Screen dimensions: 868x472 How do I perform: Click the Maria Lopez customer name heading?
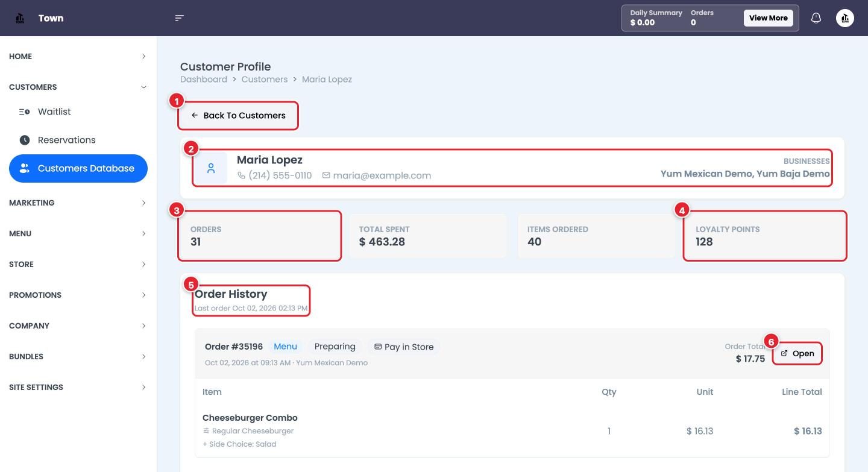point(269,160)
